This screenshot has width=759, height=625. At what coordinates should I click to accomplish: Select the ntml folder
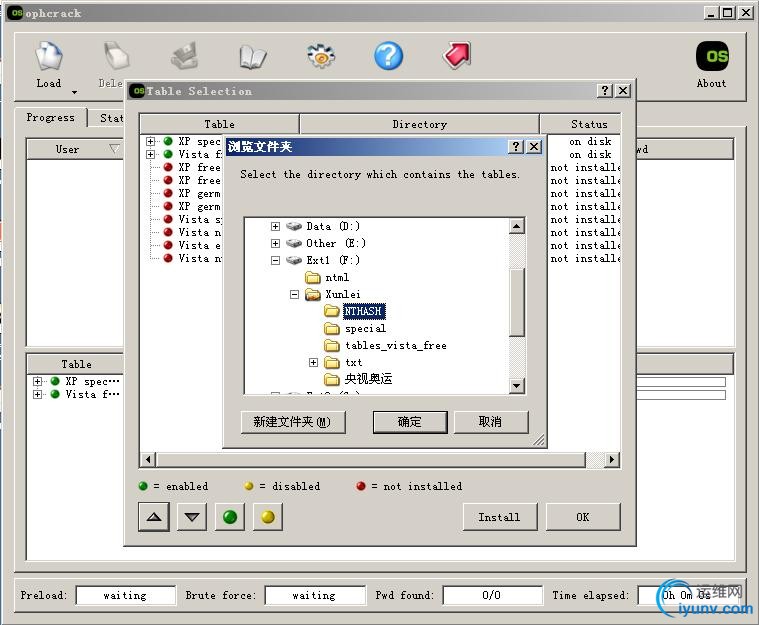coord(337,277)
